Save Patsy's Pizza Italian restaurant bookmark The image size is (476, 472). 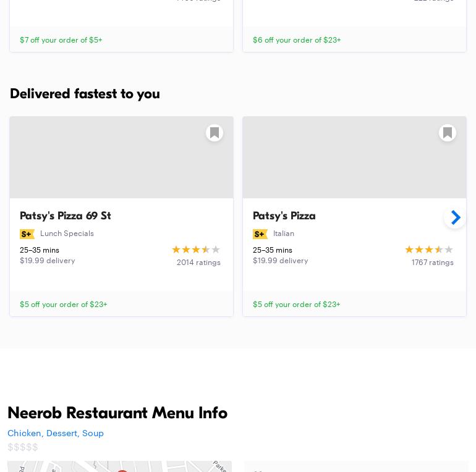coord(448,133)
